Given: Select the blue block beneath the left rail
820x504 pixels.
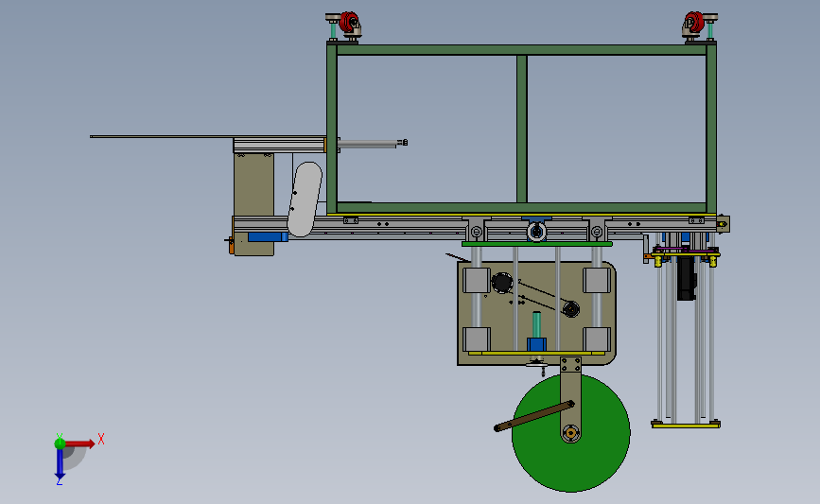Looking at the screenshot, I should pos(268,236).
